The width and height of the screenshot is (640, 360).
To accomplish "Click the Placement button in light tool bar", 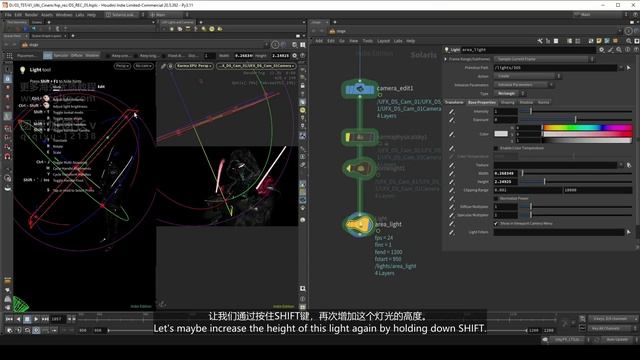I will click(x=27, y=56).
